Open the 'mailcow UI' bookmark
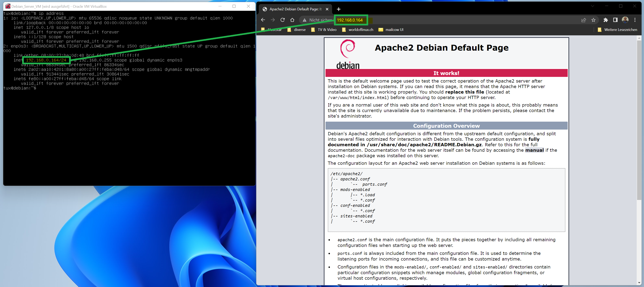The image size is (644, 287). point(391,30)
